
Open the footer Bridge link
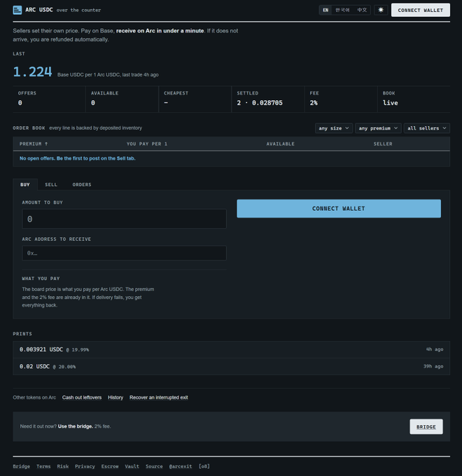21,466
